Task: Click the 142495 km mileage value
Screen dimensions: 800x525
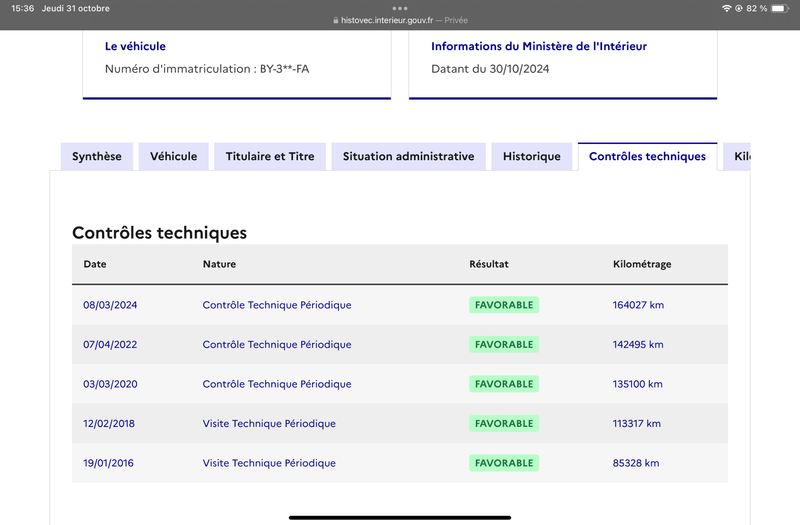Action: tap(638, 344)
